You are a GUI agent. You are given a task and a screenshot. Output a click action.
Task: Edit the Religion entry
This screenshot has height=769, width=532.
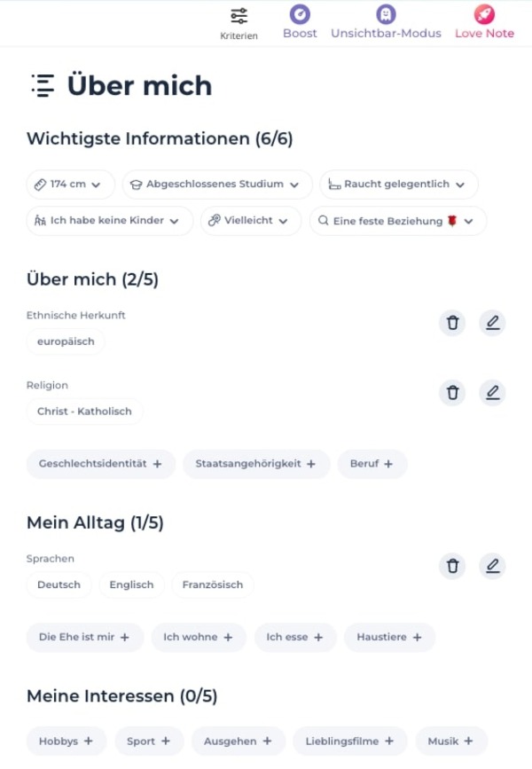[x=492, y=392]
